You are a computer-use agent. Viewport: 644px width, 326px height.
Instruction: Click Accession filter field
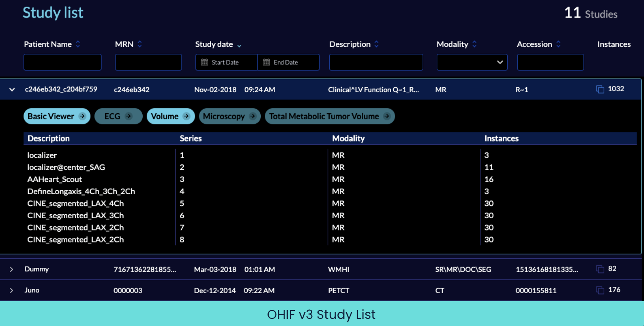550,62
